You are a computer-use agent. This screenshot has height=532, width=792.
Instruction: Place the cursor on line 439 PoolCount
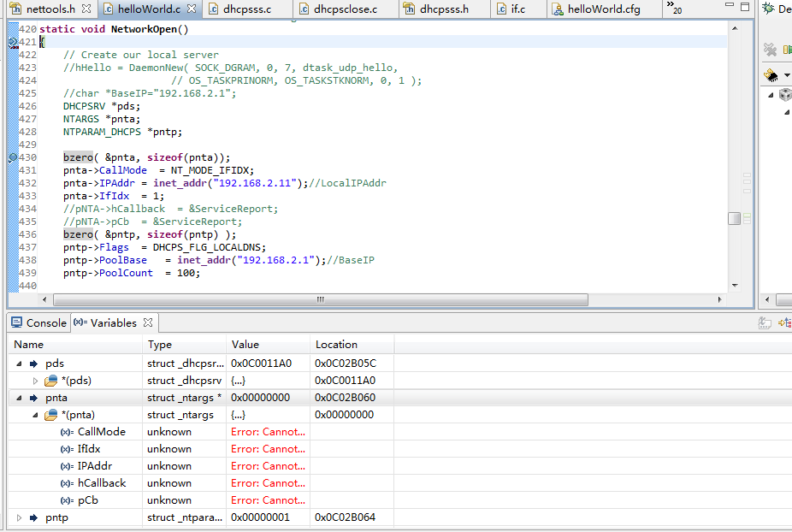(x=126, y=274)
